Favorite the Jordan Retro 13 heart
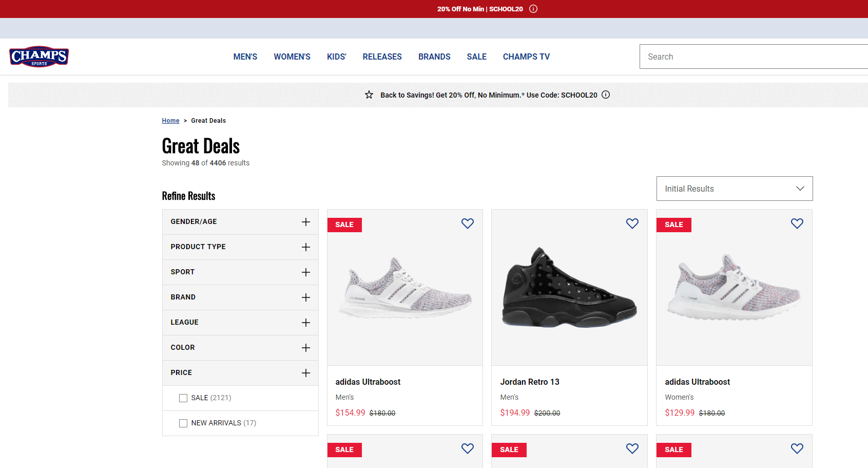This screenshot has height=468, width=868. point(632,223)
